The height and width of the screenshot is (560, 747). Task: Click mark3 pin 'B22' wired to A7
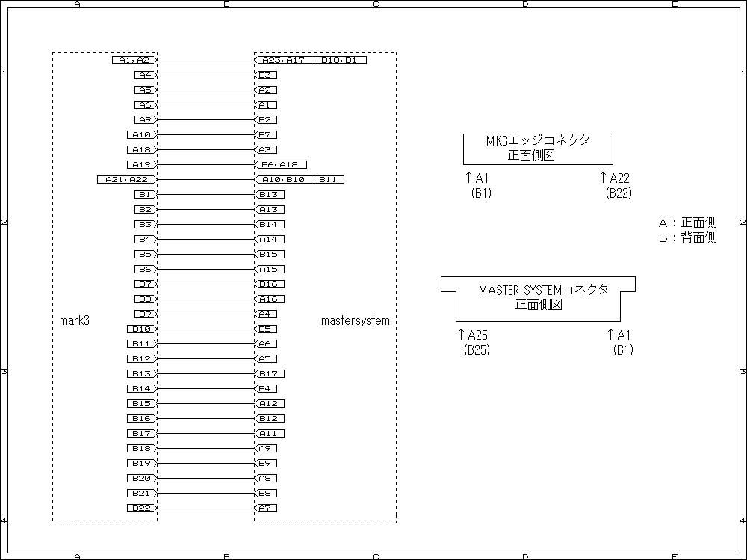141,508
